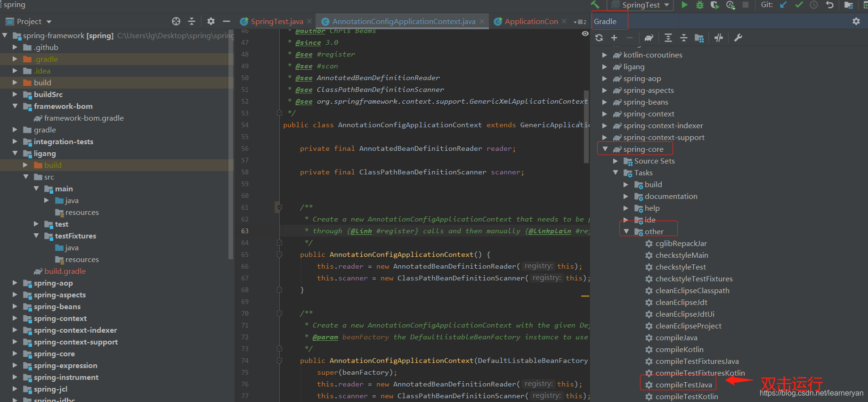Expand the build tasks group
This screenshot has width=868, height=402.
click(x=626, y=184)
